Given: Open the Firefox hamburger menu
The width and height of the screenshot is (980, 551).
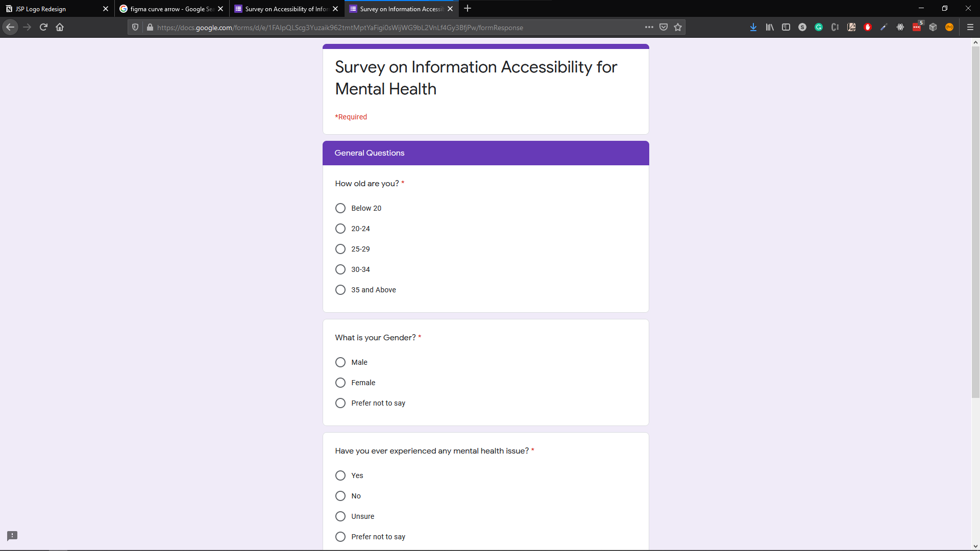Looking at the screenshot, I should [x=970, y=27].
